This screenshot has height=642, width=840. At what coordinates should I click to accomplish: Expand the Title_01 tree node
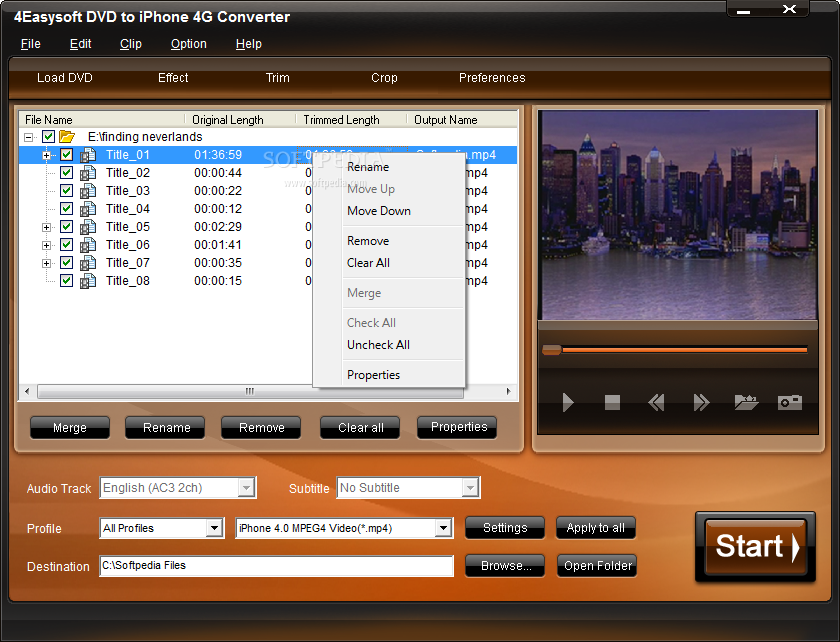[47, 155]
